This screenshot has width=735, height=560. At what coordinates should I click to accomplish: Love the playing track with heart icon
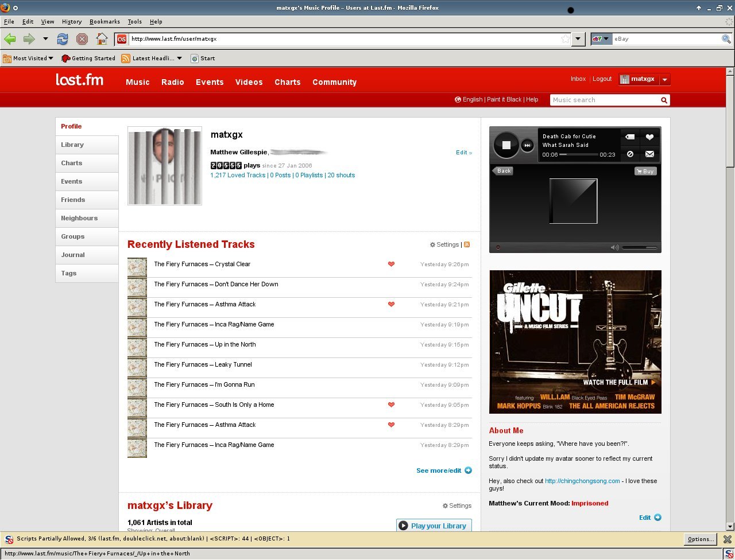coord(649,137)
